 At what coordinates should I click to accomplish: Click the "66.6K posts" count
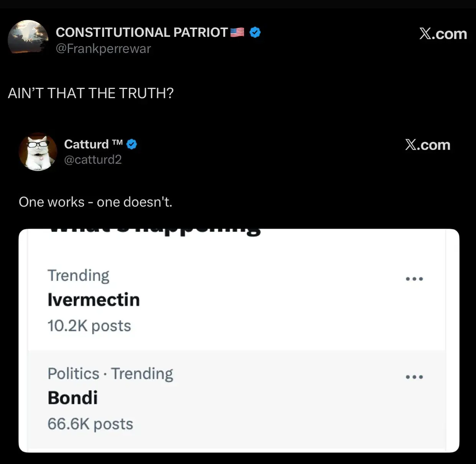coord(91,424)
